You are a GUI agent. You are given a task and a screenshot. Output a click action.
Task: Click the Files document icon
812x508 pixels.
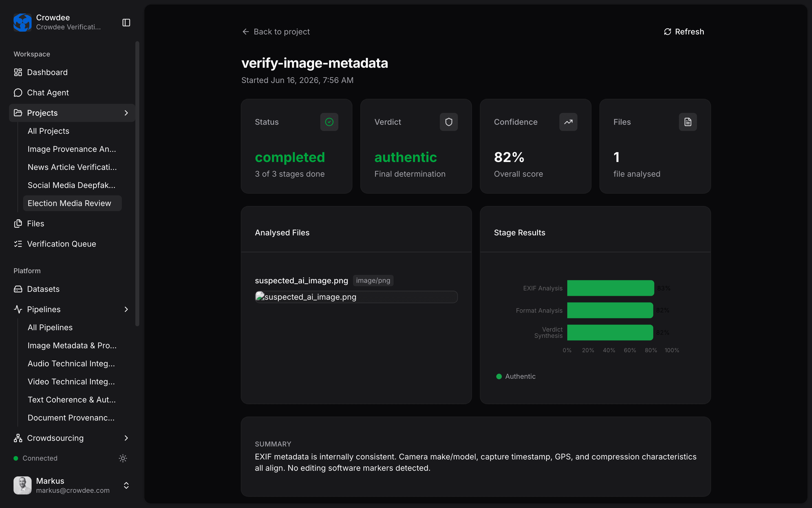688,122
